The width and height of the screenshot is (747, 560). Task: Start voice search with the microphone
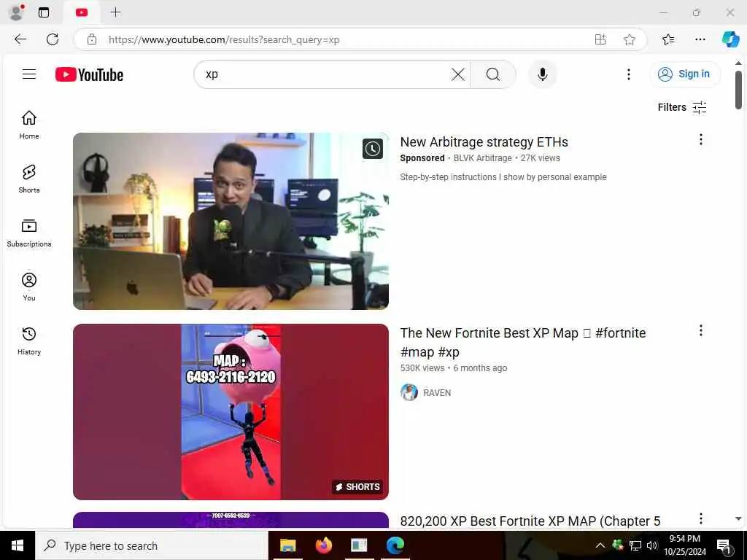pyautogui.click(x=542, y=74)
